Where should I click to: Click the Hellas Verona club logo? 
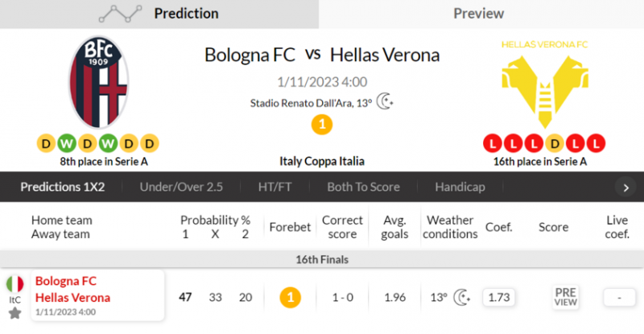pyautogui.click(x=545, y=85)
